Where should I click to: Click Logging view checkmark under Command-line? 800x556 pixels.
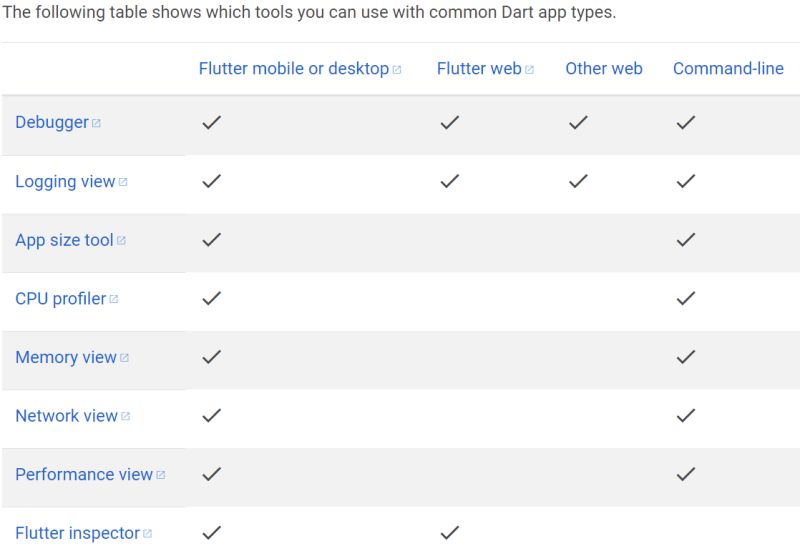tap(686, 181)
